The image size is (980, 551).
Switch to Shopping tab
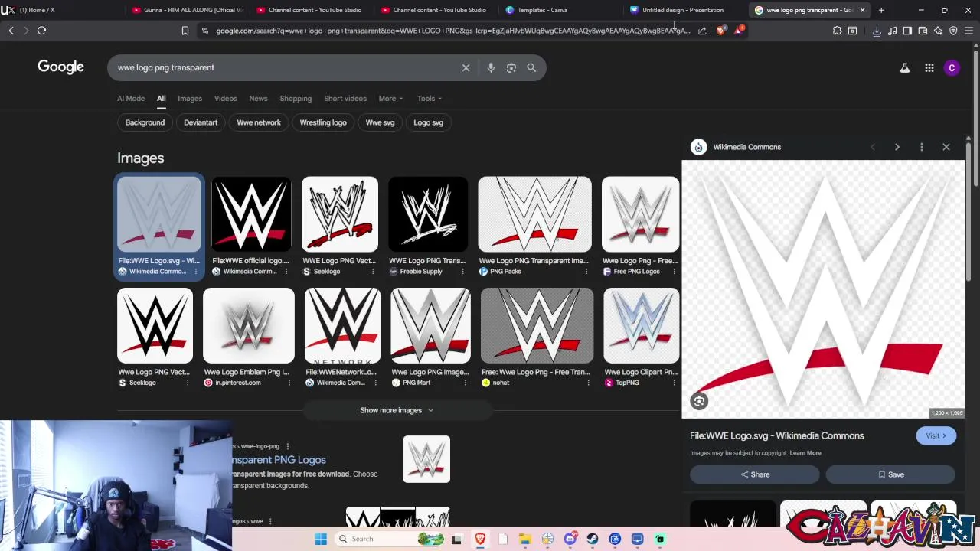click(296, 98)
